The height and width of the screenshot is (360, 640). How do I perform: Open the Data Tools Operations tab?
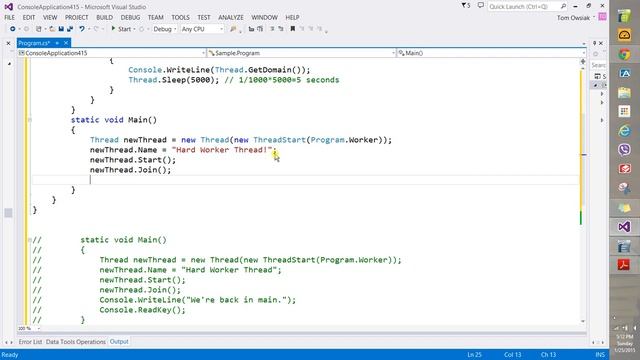coord(76,342)
